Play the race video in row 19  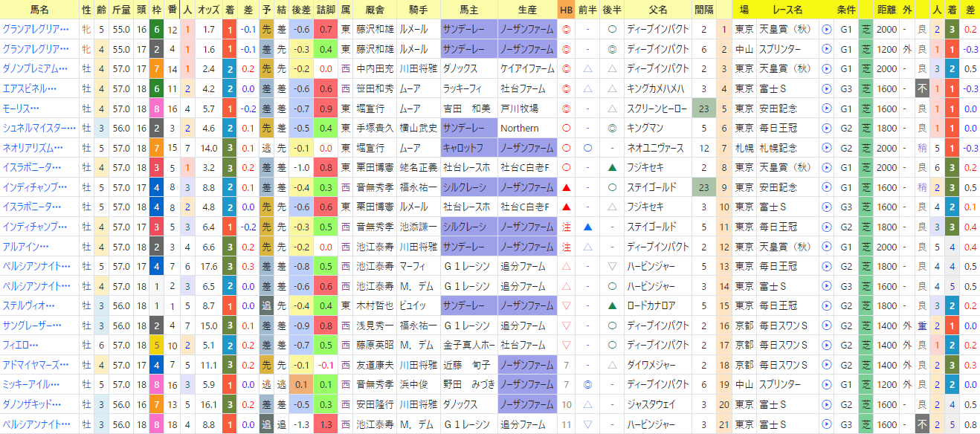pos(827,383)
